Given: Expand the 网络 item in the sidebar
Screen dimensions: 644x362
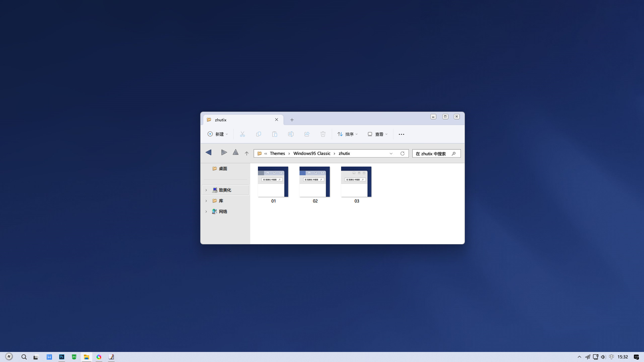Looking at the screenshot, I should [x=206, y=212].
